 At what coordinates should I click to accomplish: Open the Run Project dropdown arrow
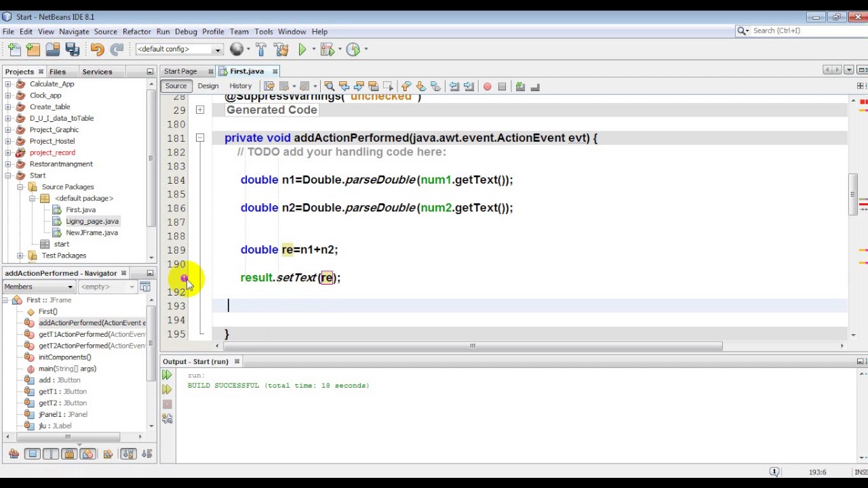313,49
